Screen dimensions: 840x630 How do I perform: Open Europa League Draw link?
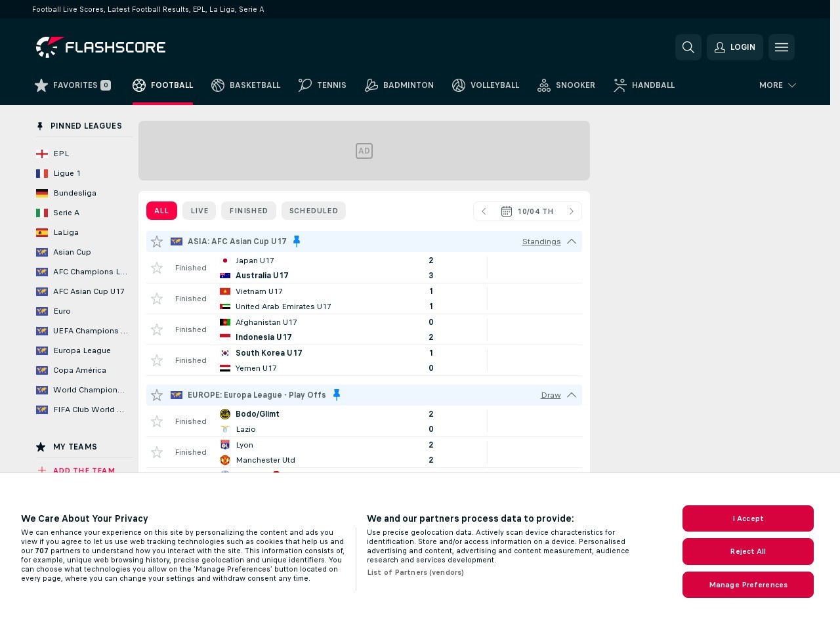(551, 395)
